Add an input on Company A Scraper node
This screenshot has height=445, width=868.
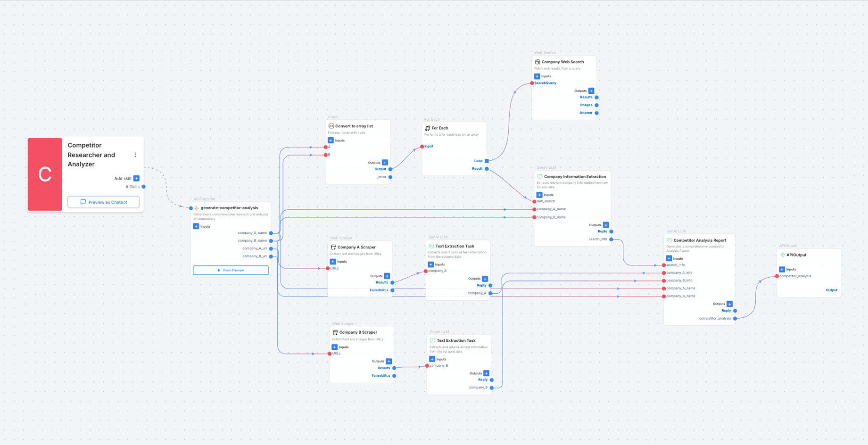point(333,261)
